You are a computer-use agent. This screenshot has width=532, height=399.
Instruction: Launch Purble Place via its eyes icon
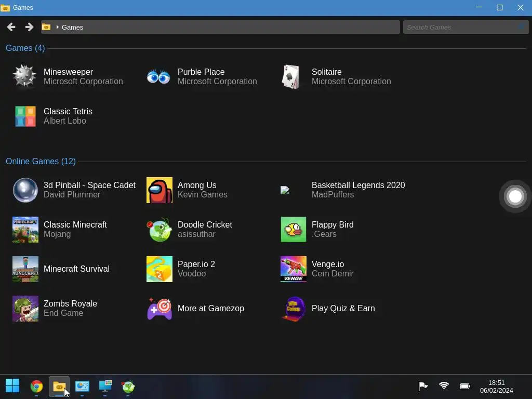tap(158, 77)
